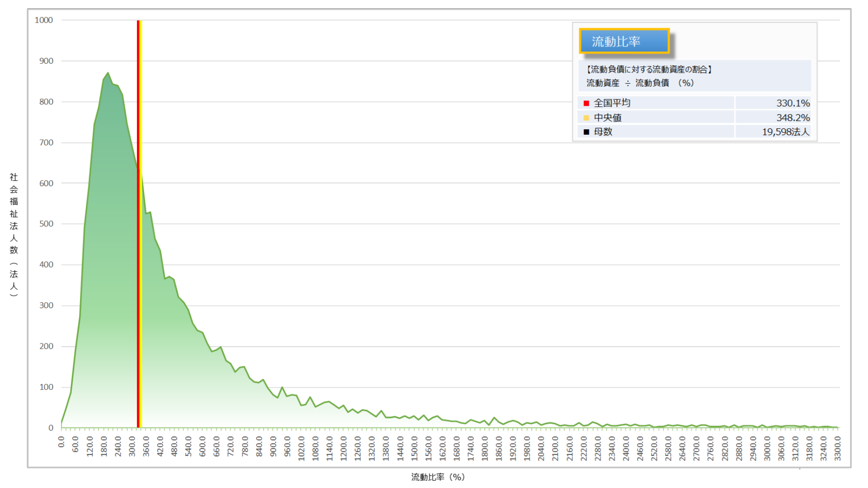Click the 3300.0 label on horizontal axis
Image resolution: width=868 pixels, height=488 pixels.
coord(837,449)
